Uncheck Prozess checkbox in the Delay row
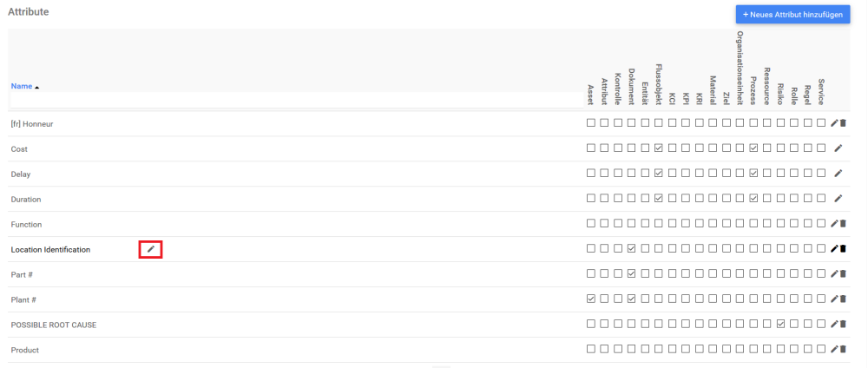 [x=753, y=174]
